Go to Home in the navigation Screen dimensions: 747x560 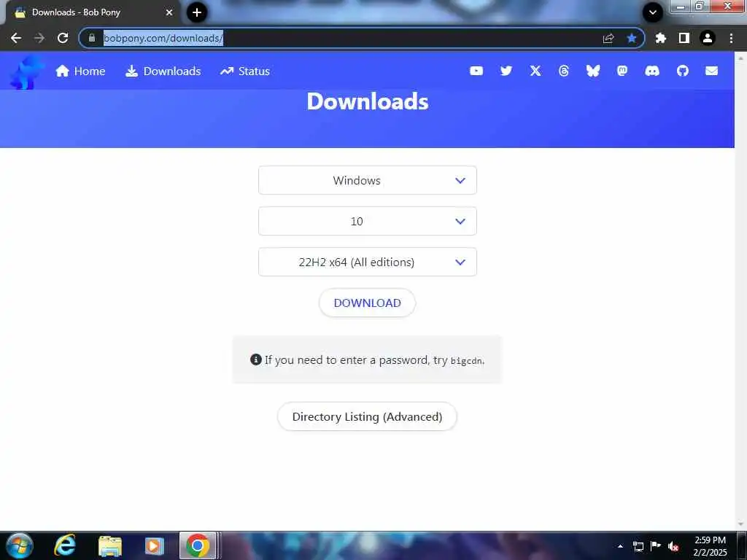(80, 71)
